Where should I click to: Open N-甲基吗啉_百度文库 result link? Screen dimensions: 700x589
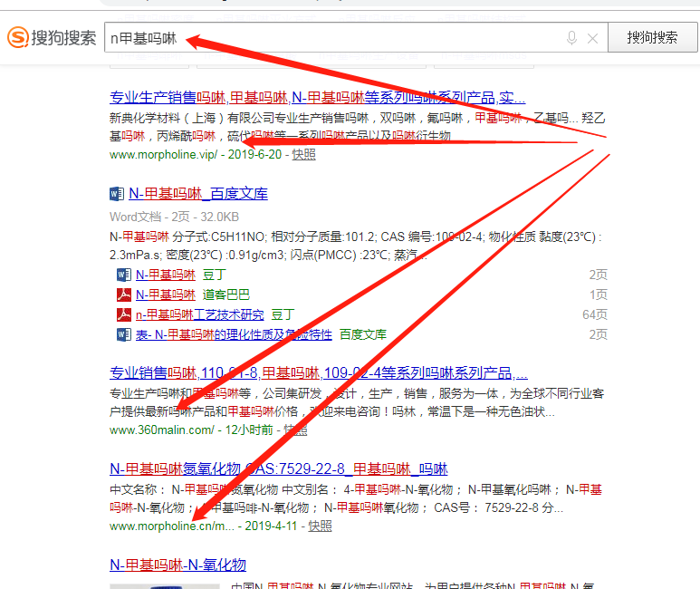click(198, 194)
